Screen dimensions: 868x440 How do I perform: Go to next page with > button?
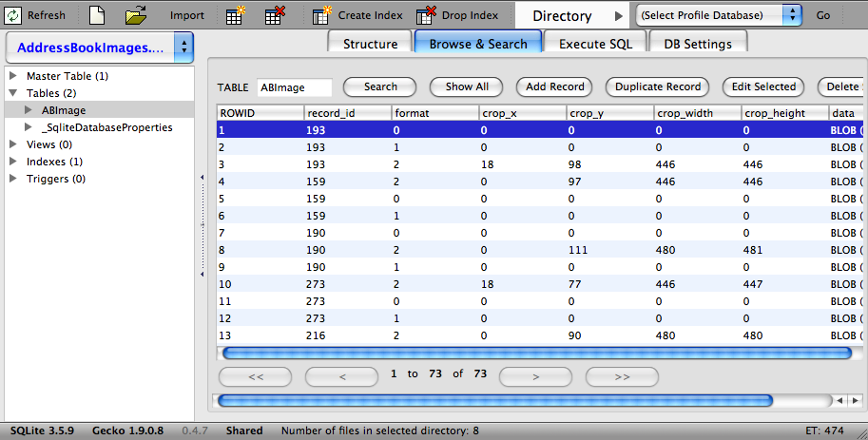[x=535, y=377]
